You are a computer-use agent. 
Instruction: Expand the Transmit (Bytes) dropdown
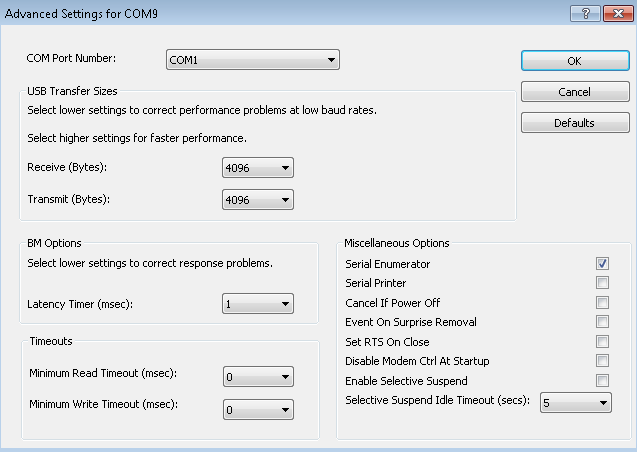click(x=258, y=200)
